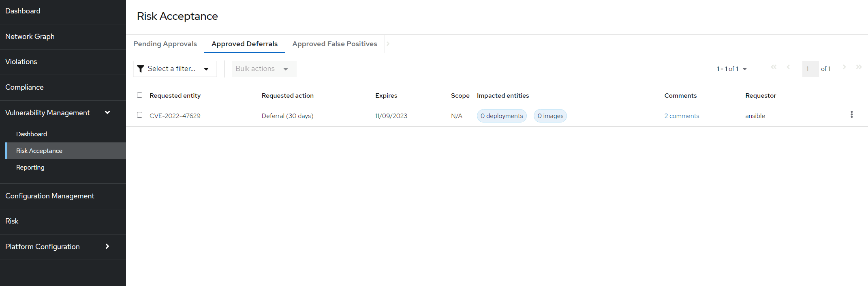
Task: Switch to the Pending Approvals tab
Action: pyautogui.click(x=165, y=44)
